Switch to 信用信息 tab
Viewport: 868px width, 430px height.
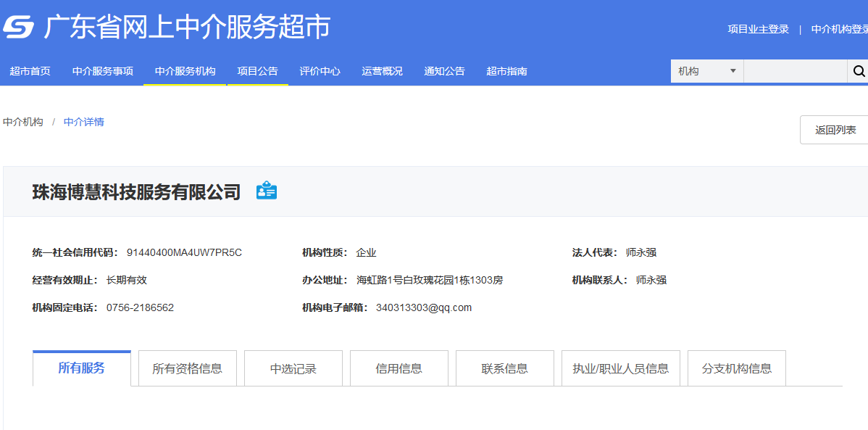(399, 368)
